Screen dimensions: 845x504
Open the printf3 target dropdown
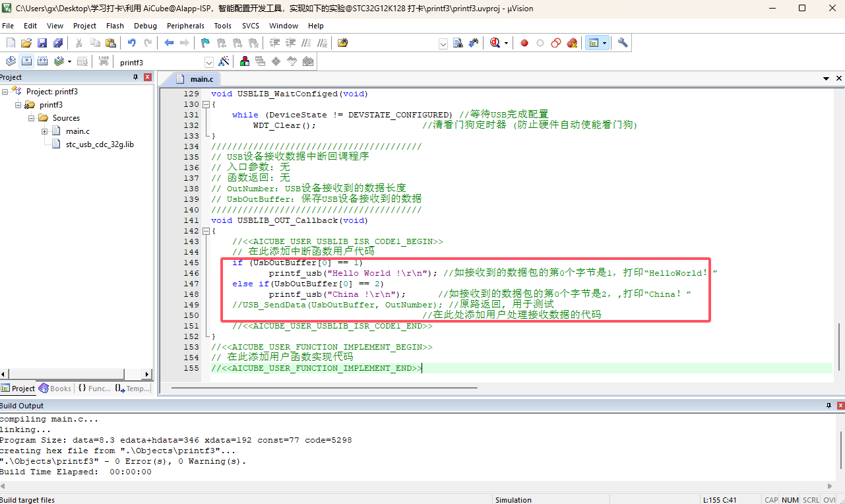209,62
